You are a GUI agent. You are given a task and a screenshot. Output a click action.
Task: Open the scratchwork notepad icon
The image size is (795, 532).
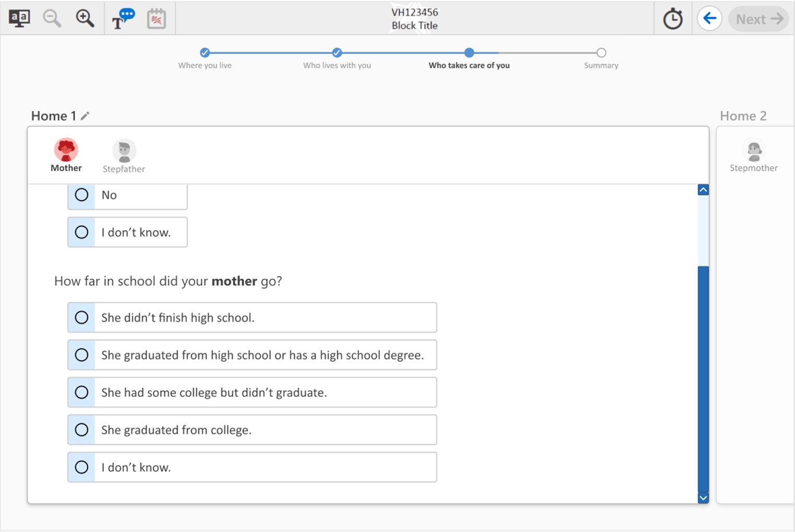(x=156, y=19)
